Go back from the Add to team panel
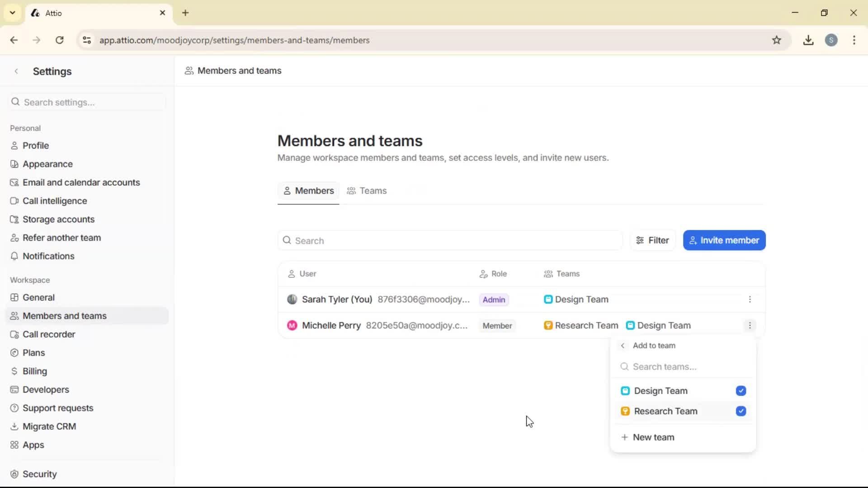 [623, 345]
